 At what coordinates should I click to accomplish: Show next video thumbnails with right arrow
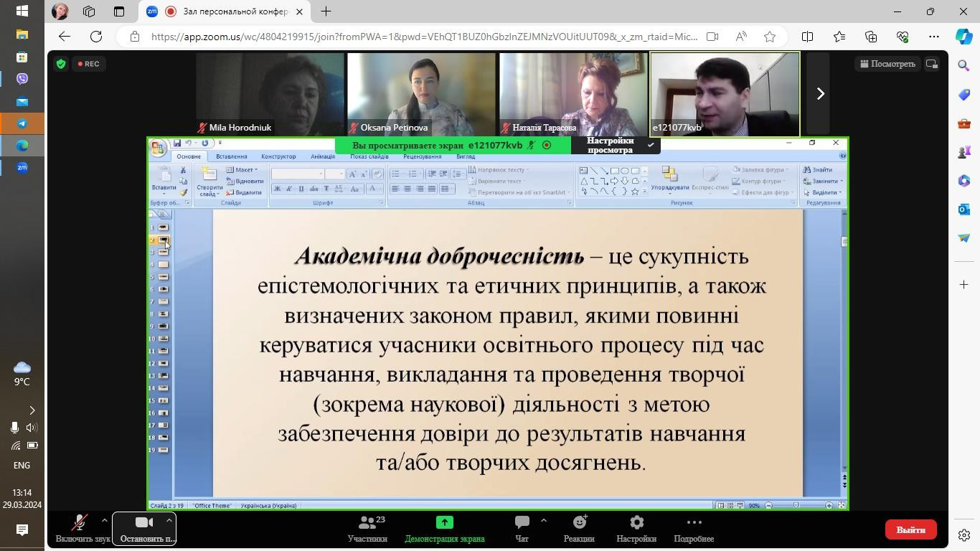tap(820, 94)
